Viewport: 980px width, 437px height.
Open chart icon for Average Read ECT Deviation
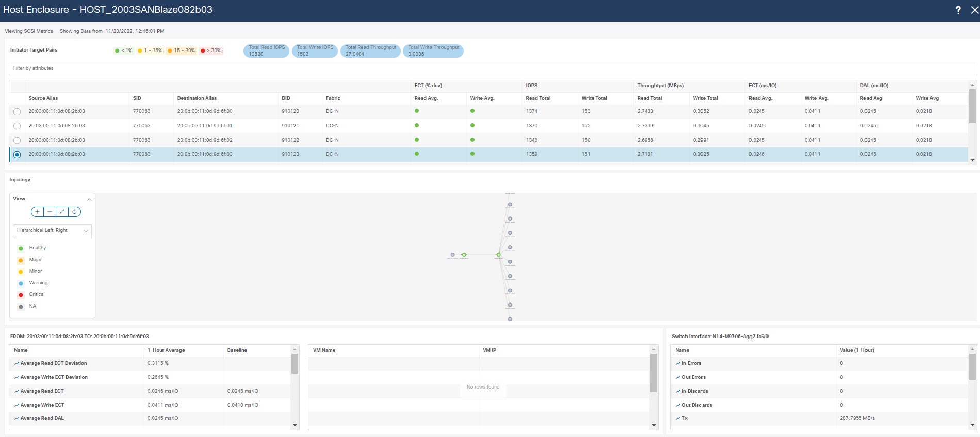point(17,364)
